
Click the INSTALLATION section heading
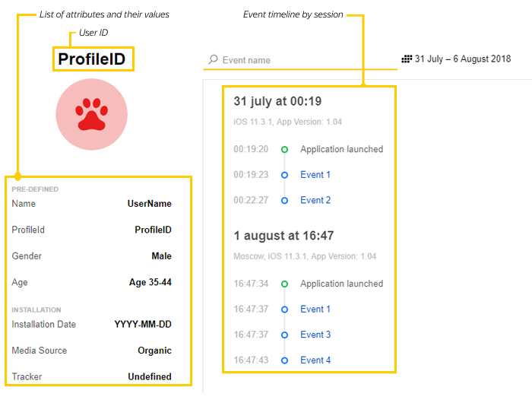[x=36, y=310]
